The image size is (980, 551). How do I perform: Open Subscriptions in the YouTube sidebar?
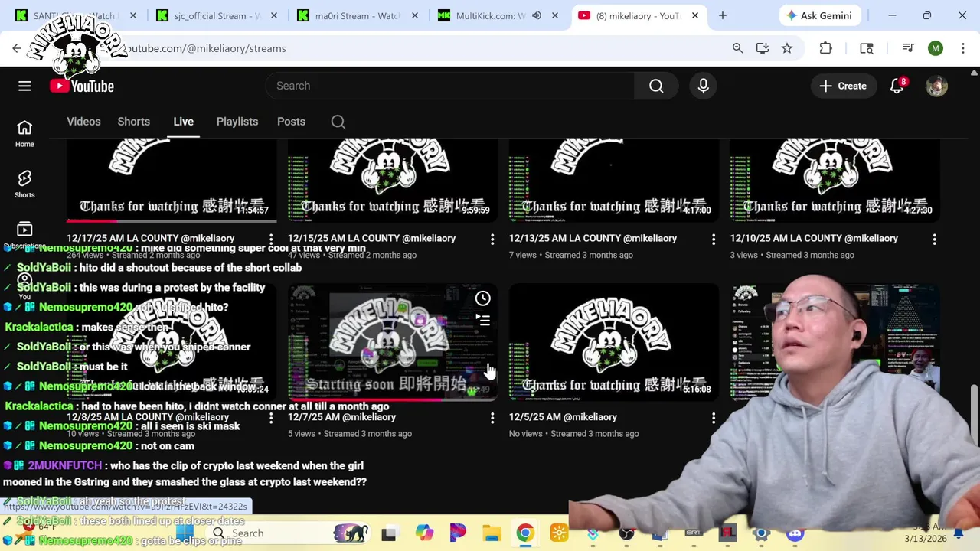pyautogui.click(x=24, y=234)
